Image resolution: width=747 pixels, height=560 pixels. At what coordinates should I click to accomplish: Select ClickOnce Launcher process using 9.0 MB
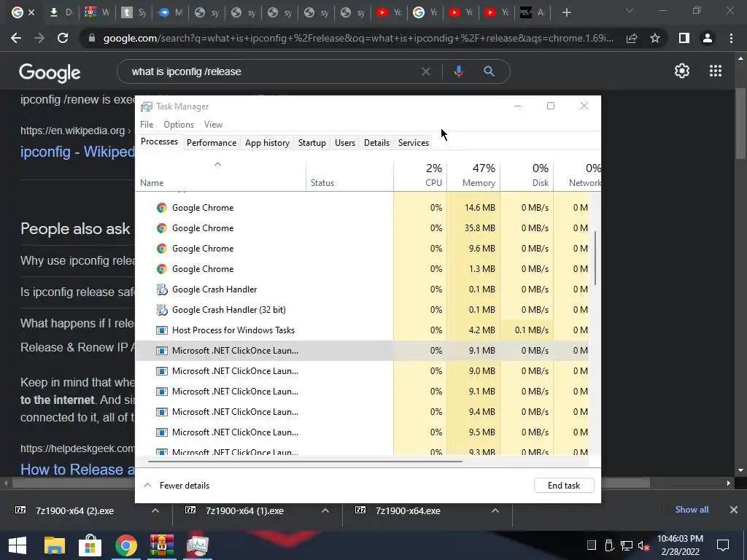click(x=362, y=371)
